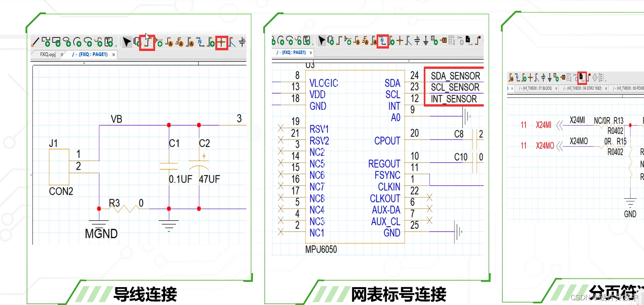
Task: Click the red-boxed Place Wire tool
Action: pyautogui.click(x=147, y=42)
